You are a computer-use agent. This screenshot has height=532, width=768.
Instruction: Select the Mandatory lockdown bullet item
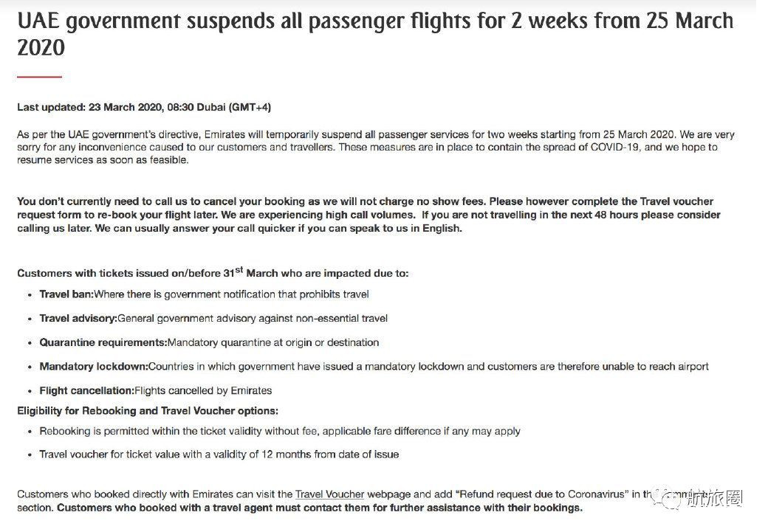pos(374,366)
